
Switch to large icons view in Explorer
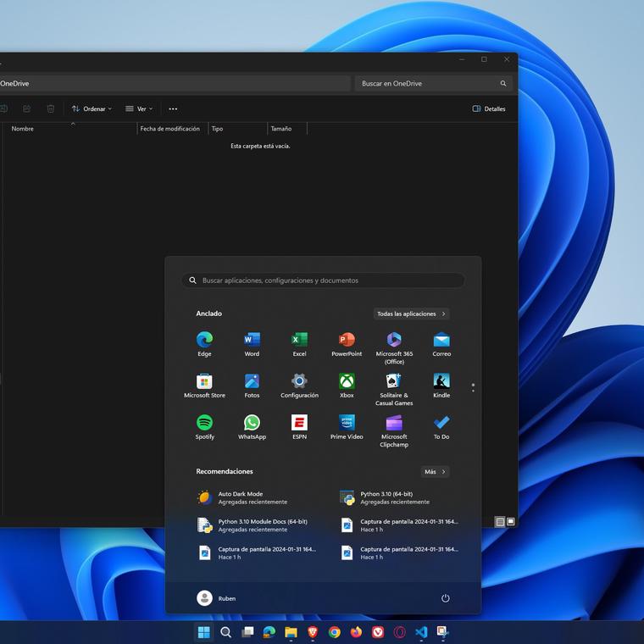coord(511,522)
